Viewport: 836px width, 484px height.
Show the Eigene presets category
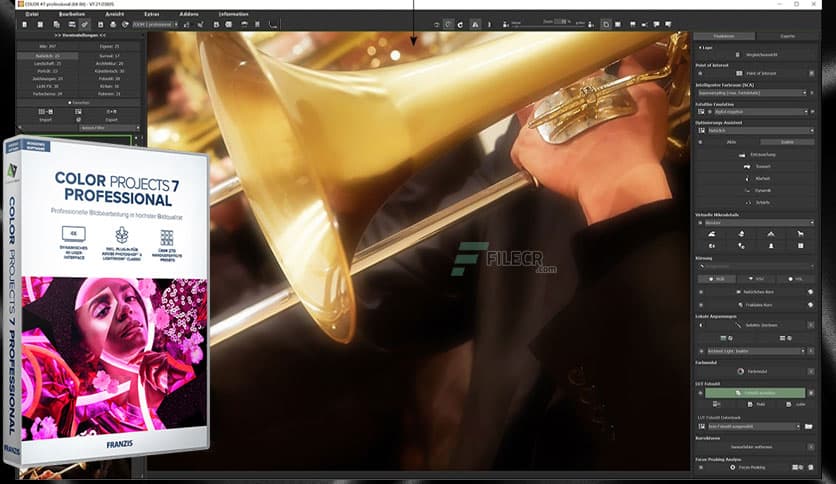110,46
